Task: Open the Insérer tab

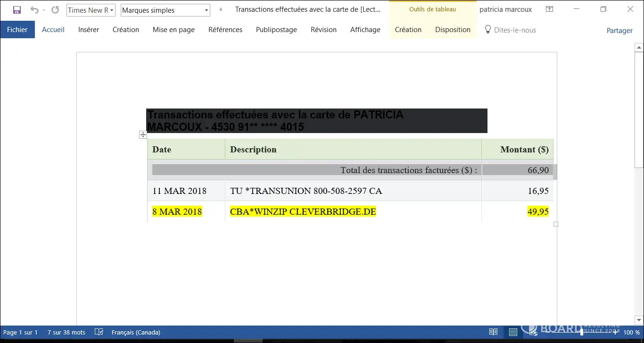Action: click(x=89, y=30)
